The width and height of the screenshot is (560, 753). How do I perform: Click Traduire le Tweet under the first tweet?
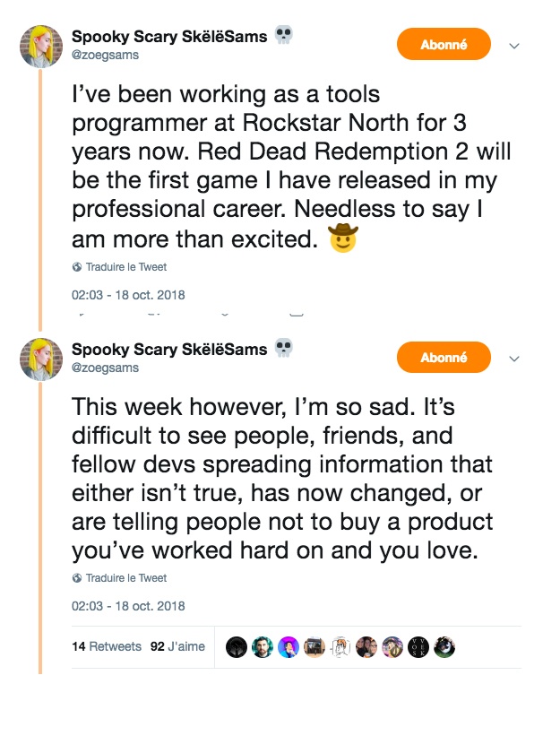[125, 267]
